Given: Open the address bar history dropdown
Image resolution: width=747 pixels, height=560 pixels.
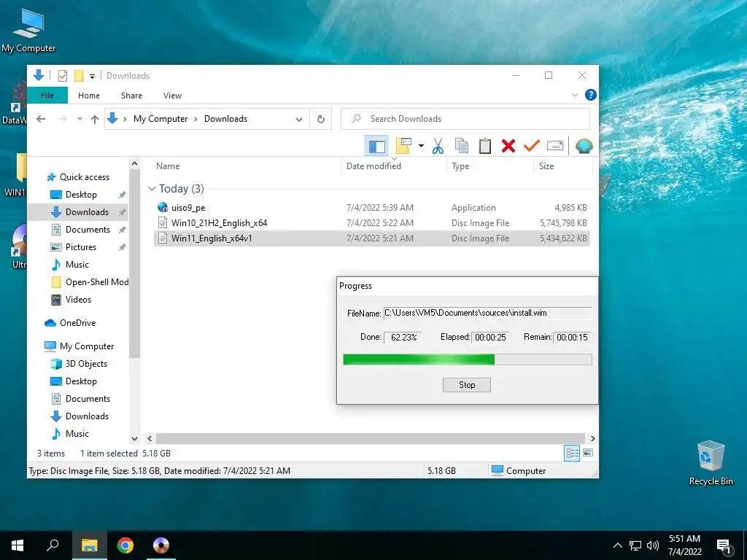Looking at the screenshot, I should pos(298,119).
